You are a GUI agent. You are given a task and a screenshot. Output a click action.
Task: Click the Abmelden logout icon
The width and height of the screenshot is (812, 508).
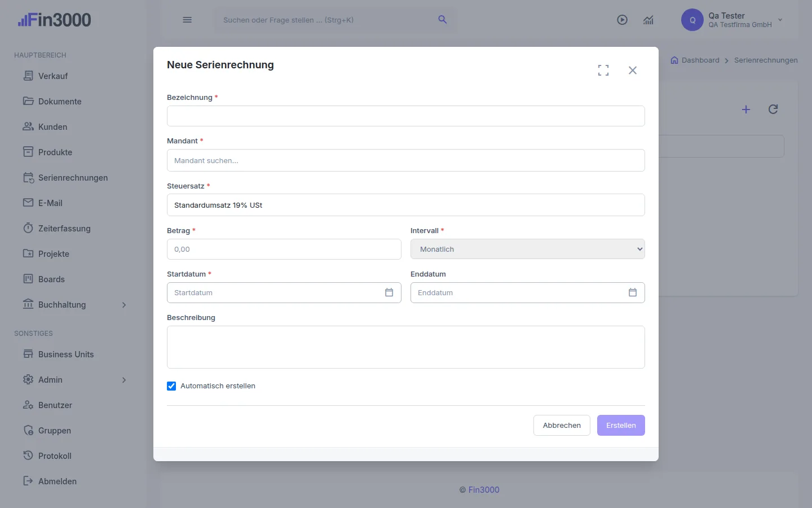(x=28, y=481)
